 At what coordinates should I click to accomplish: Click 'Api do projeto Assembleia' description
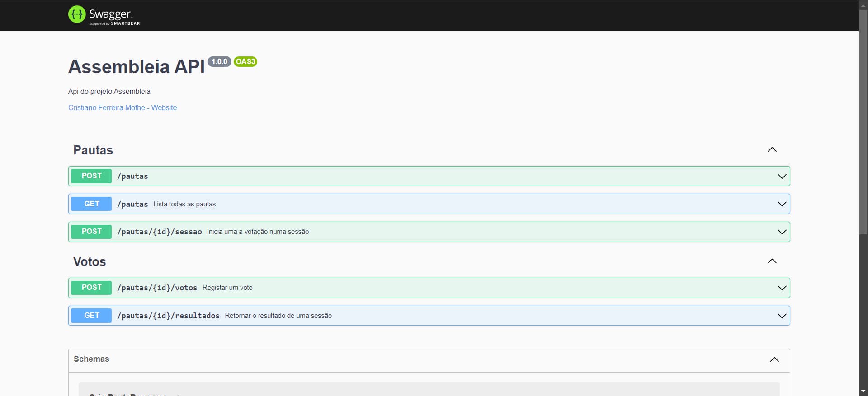point(109,91)
